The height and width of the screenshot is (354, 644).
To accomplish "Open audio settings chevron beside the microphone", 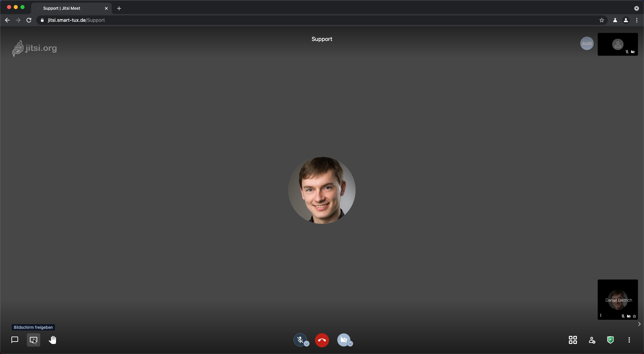I will pyautogui.click(x=307, y=344).
